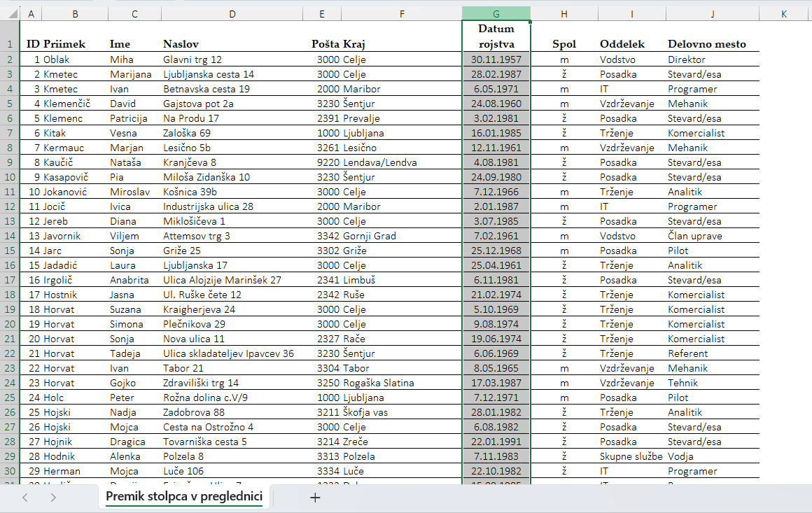
Task: Select cell with surname 'Oblak'
Action: pyautogui.click(x=75, y=59)
